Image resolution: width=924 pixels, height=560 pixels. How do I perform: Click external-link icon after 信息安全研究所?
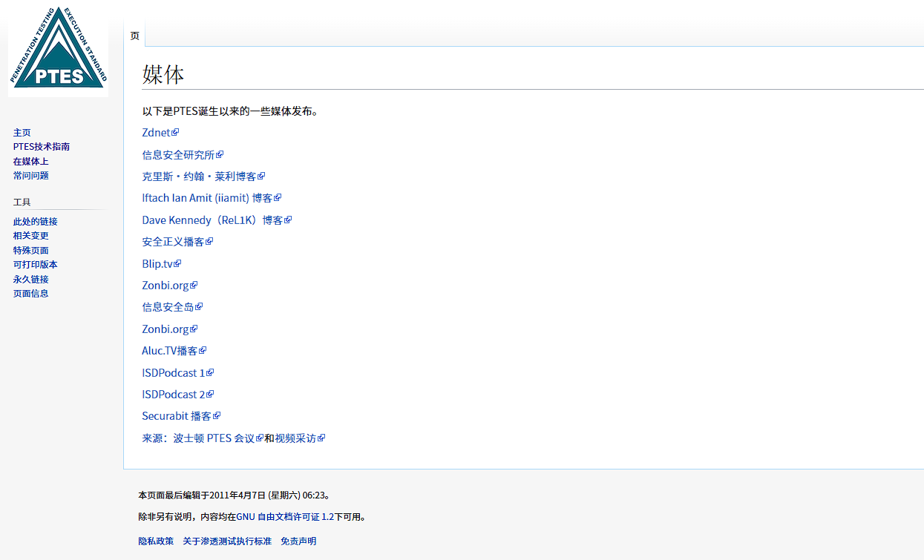(220, 155)
